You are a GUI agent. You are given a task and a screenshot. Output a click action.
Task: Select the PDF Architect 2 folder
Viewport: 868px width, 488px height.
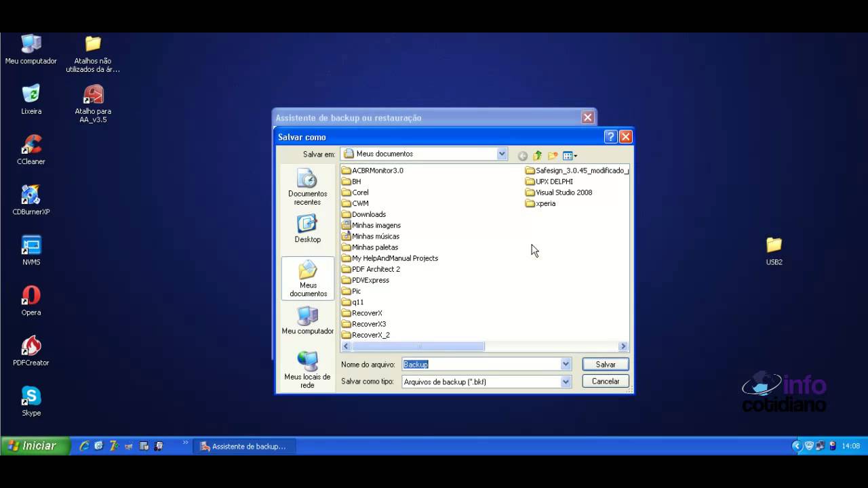coord(370,269)
